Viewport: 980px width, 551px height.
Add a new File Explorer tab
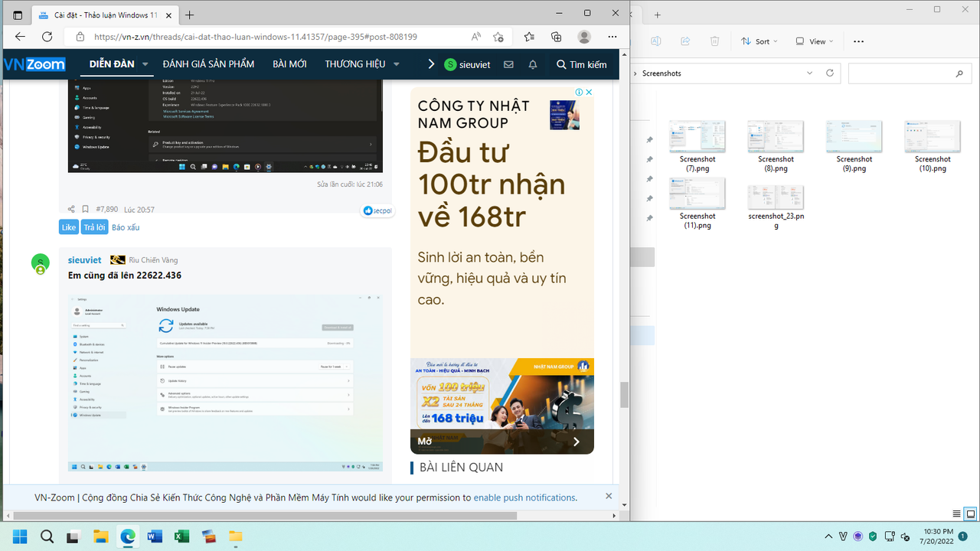click(657, 15)
